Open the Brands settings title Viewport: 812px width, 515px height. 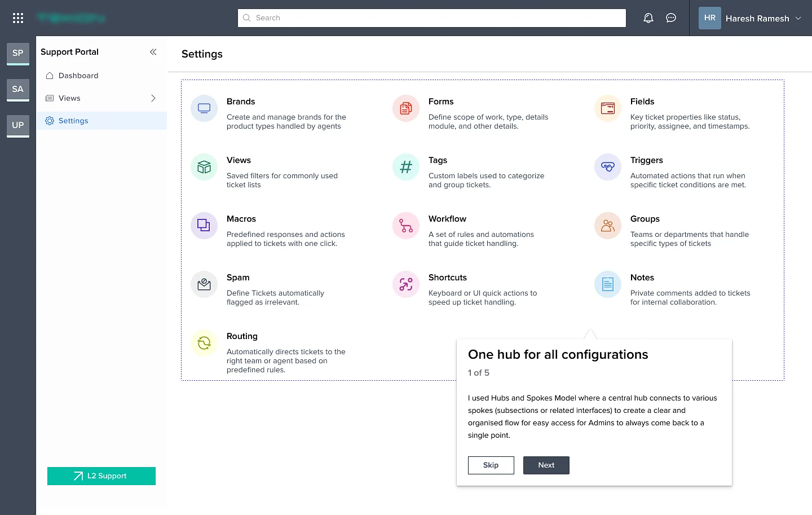[x=241, y=102]
